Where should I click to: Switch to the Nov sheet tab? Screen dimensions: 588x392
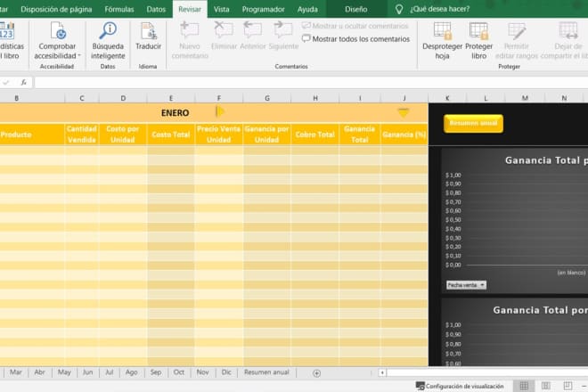[202, 372]
